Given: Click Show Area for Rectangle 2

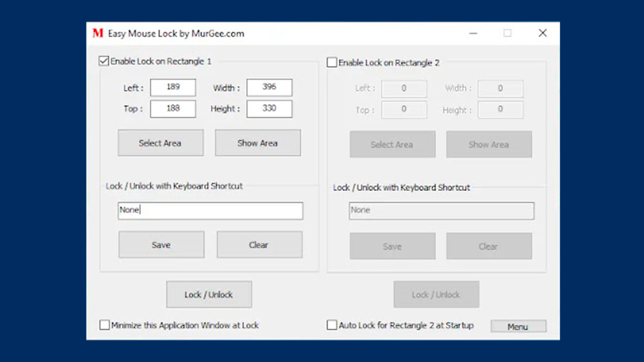Looking at the screenshot, I should point(488,144).
